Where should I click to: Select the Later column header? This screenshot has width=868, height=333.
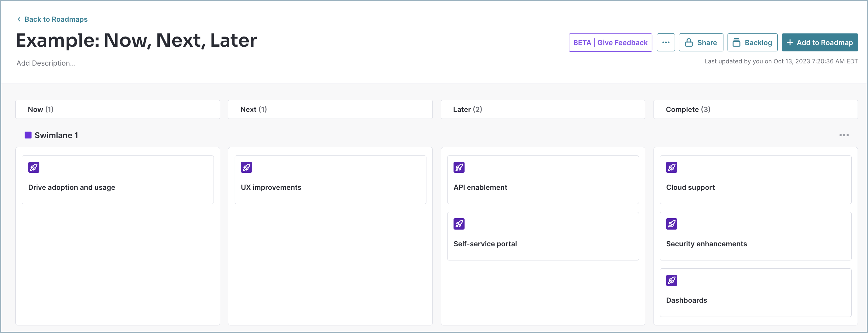543,109
